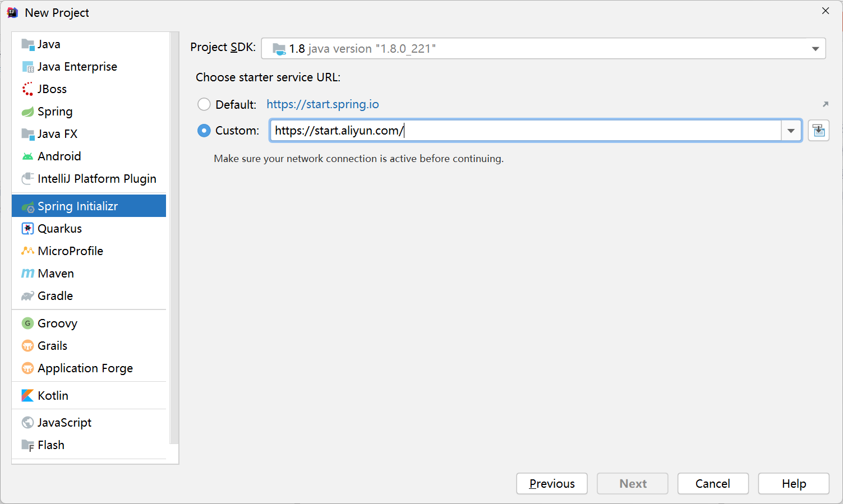The image size is (843, 504).
Task: Select Flash text label
Action: (51, 445)
